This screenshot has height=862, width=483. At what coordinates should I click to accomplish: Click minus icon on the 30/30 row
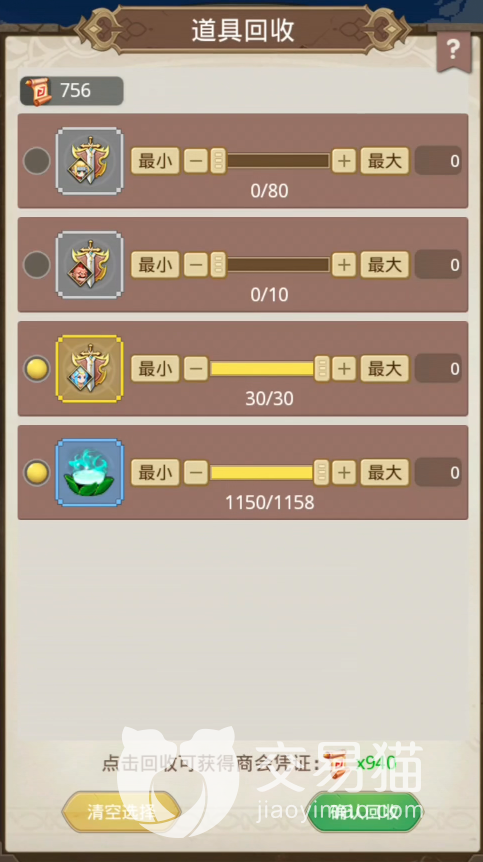click(x=196, y=369)
